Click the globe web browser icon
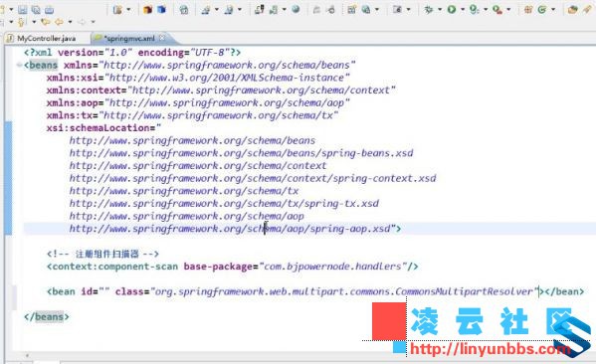Viewport: 596px width, 364px height. click(296, 10)
